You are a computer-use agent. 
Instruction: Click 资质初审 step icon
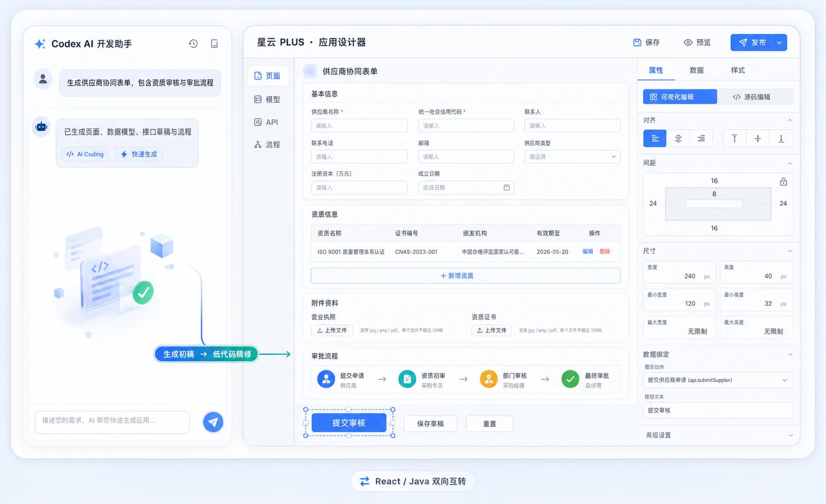(407, 379)
